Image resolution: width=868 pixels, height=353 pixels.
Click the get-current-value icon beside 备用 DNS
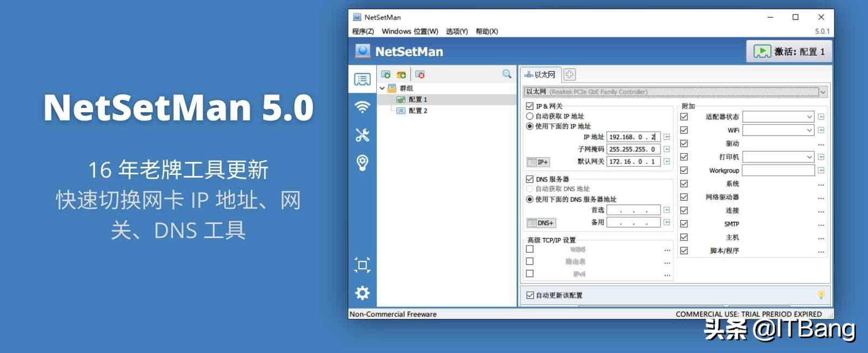(667, 222)
